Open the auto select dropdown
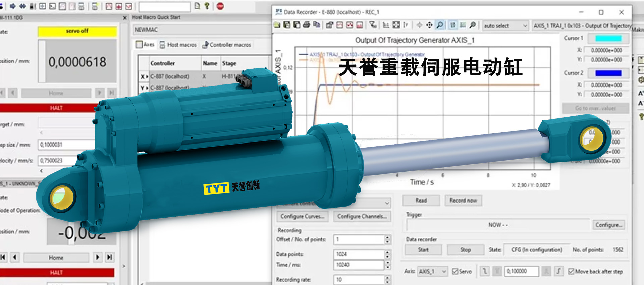The height and width of the screenshot is (285, 644). (505, 26)
